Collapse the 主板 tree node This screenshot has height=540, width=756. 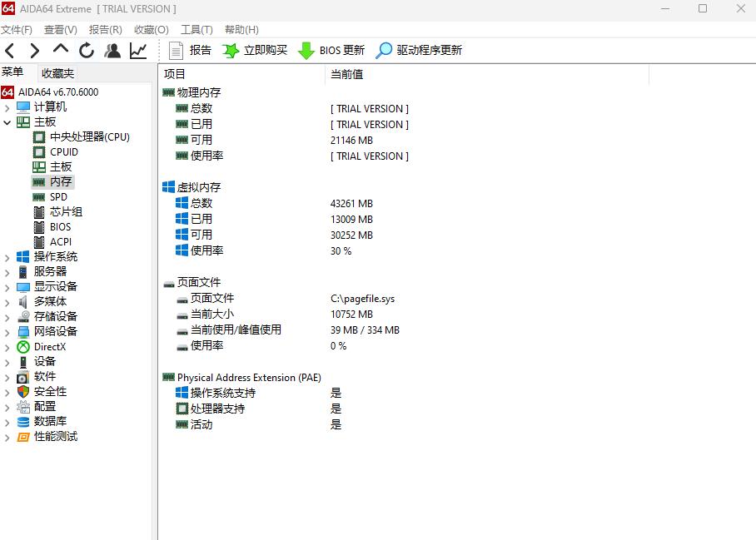click(7, 121)
